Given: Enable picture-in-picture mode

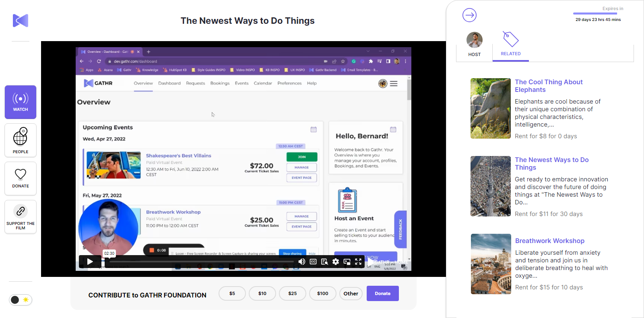Looking at the screenshot, I should 347,262.
